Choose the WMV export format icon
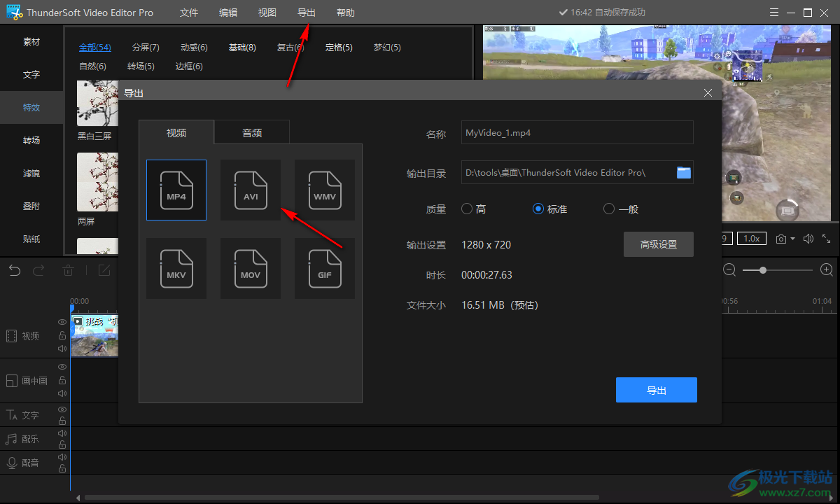 click(x=325, y=190)
